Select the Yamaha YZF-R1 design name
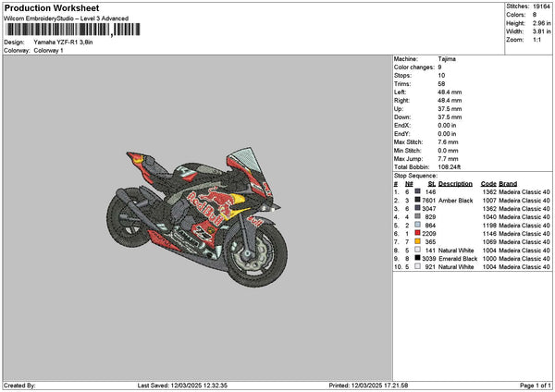The height and width of the screenshot is (392, 555). click(63, 43)
